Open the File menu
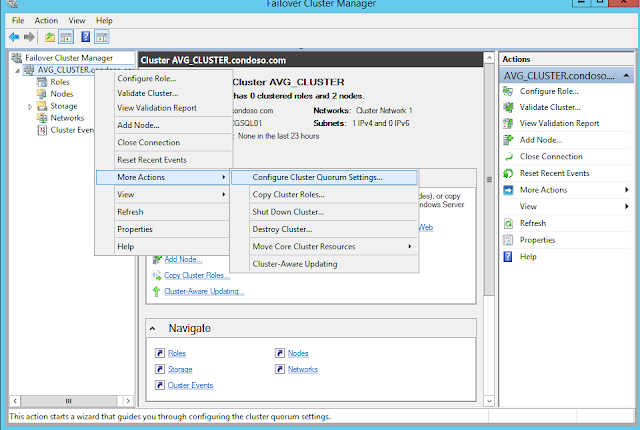640x430 pixels. coord(18,20)
